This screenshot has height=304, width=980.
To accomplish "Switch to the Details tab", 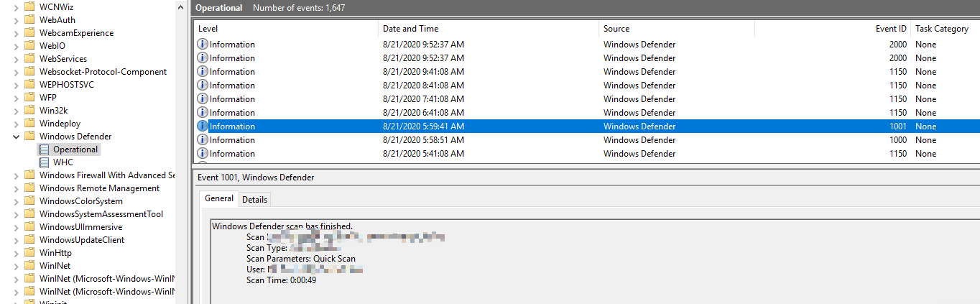I will (254, 200).
